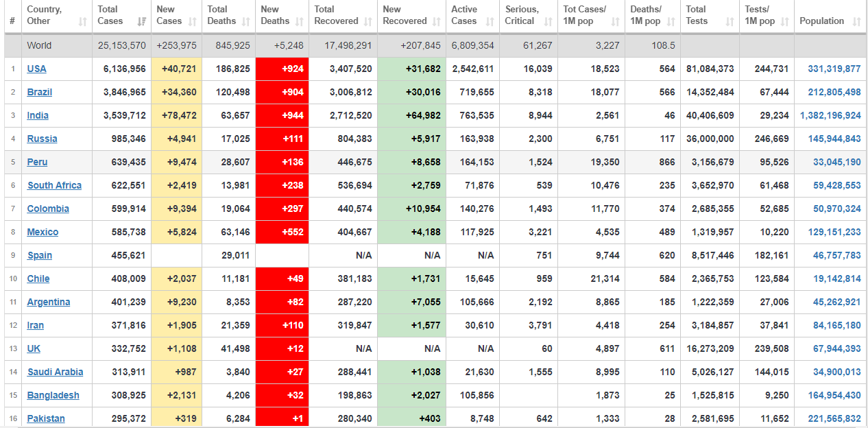Open Iran population link 84,165,180
Viewport: 868px width, 428px height.
837,325
